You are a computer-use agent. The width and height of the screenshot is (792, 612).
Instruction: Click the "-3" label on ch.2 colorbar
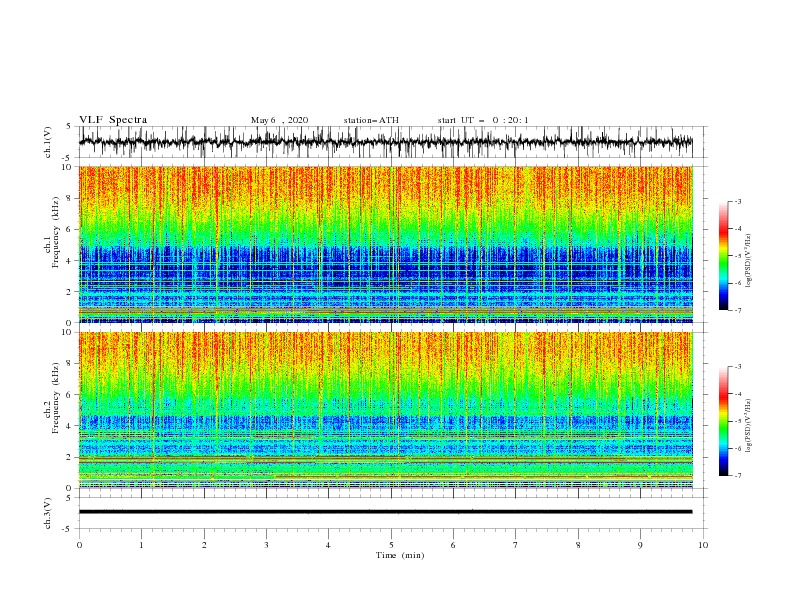738,367
